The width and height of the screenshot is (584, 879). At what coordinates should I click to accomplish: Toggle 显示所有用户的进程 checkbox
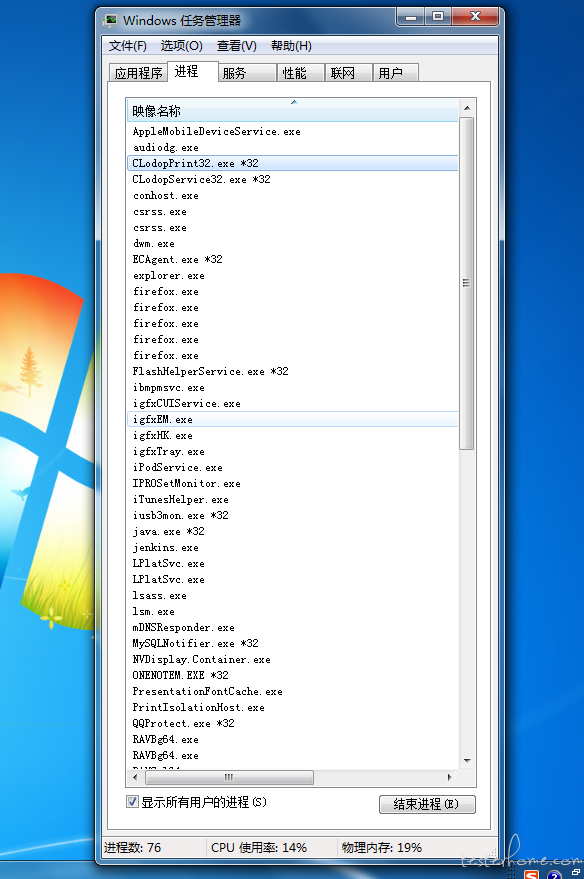132,802
